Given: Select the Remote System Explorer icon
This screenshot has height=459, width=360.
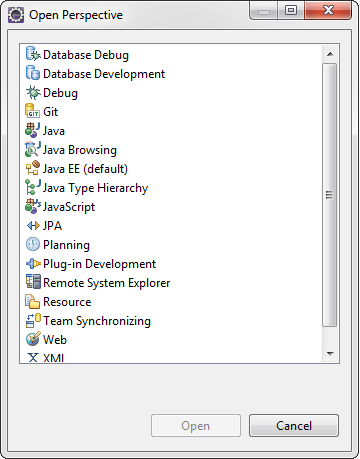Looking at the screenshot, I should tap(33, 283).
